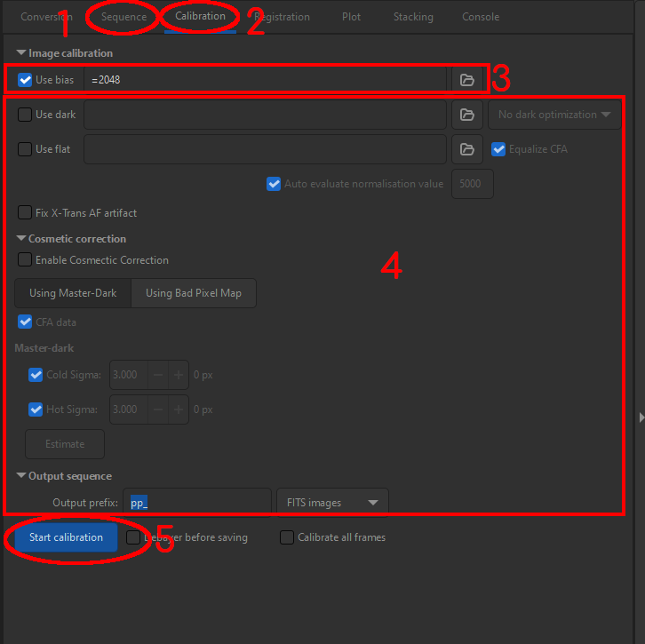The width and height of the screenshot is (645, 644).
Task: Decrease Cold Sigma with minus button
Action: point(157,375)
